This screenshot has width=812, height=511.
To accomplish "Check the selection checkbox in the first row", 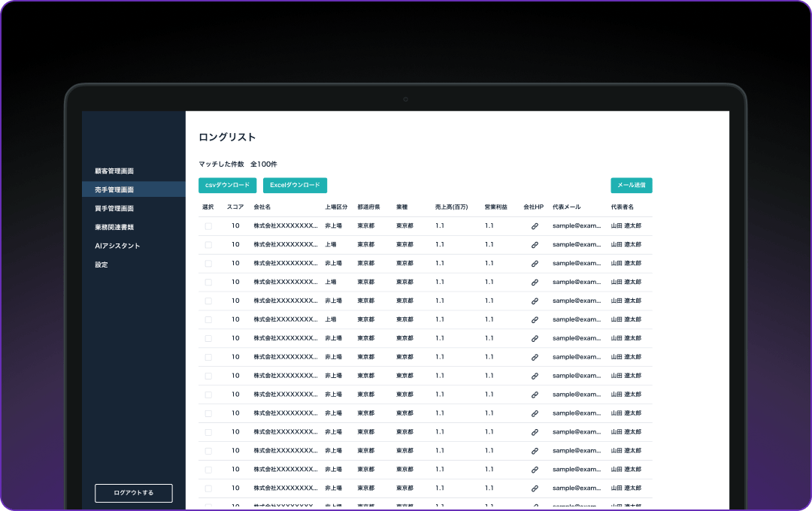I will [208, 225].
